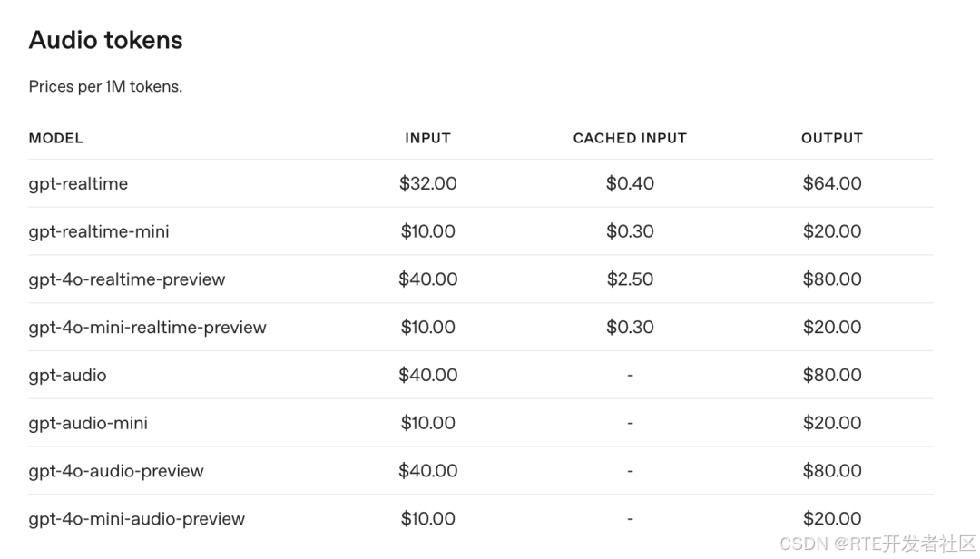Select the gpt-realtime model name
Screen dimensions: 980x559
coord(78,184)
